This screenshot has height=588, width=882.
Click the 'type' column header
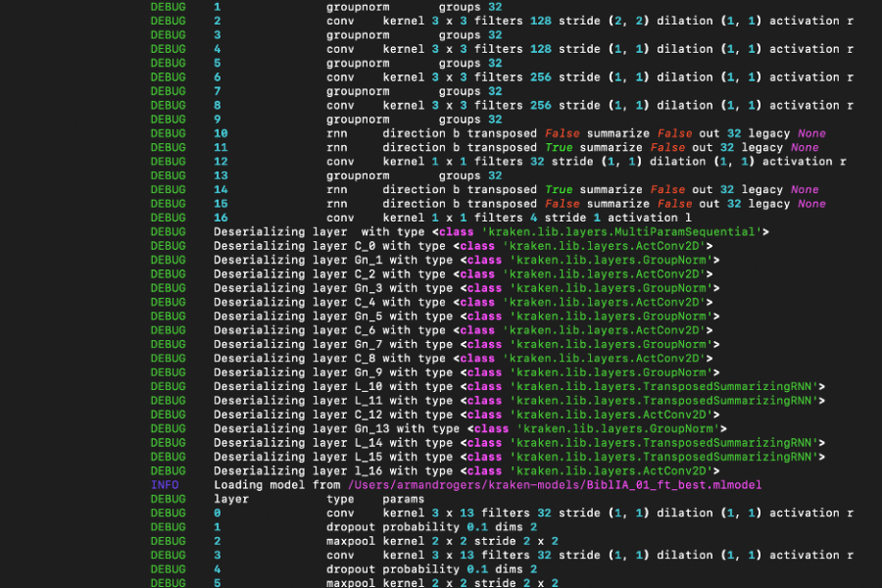point(340,499)
